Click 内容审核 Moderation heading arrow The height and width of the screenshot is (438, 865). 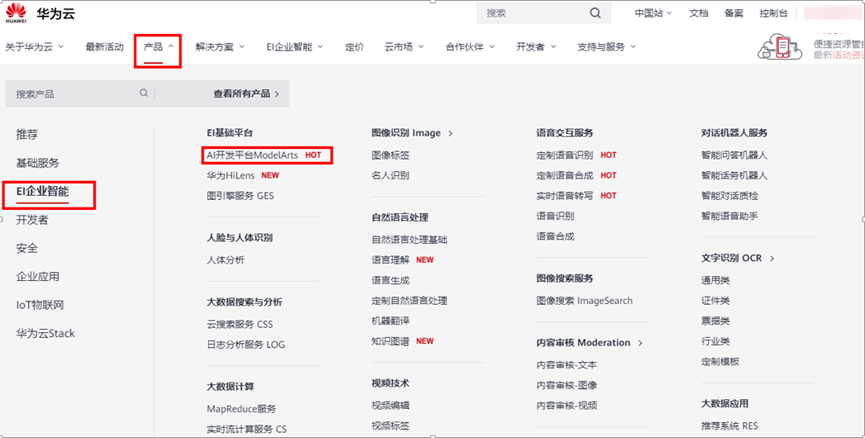638,343
